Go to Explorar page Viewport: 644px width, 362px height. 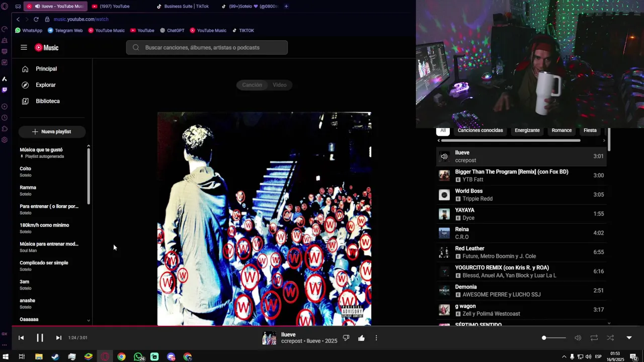pyautogui.click(x=46, y=85)
